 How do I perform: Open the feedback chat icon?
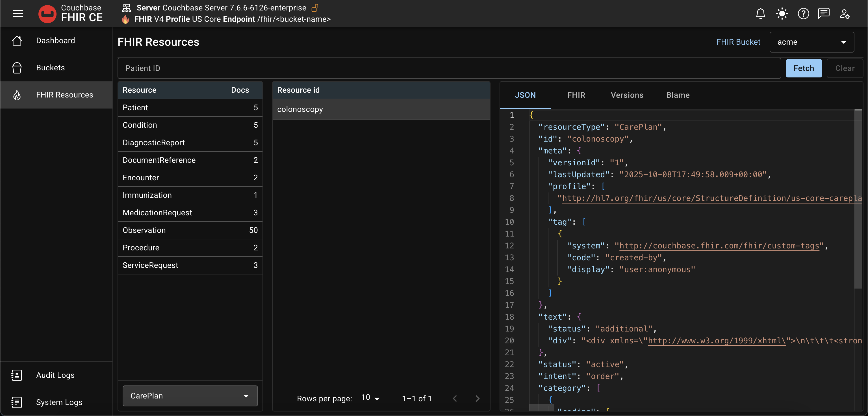(x=824, y=14)
